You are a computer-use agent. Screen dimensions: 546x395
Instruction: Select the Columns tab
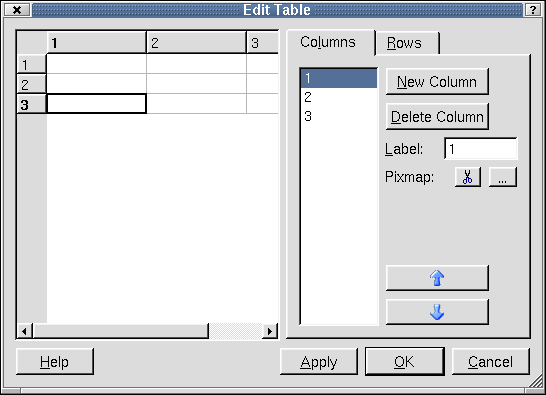coord(328,42)
